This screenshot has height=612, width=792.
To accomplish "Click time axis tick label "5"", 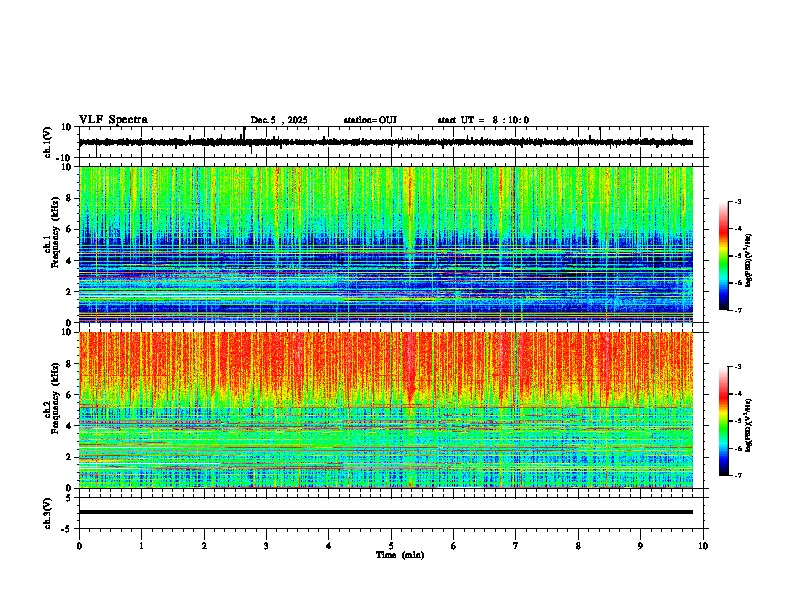I will [391, 546].
